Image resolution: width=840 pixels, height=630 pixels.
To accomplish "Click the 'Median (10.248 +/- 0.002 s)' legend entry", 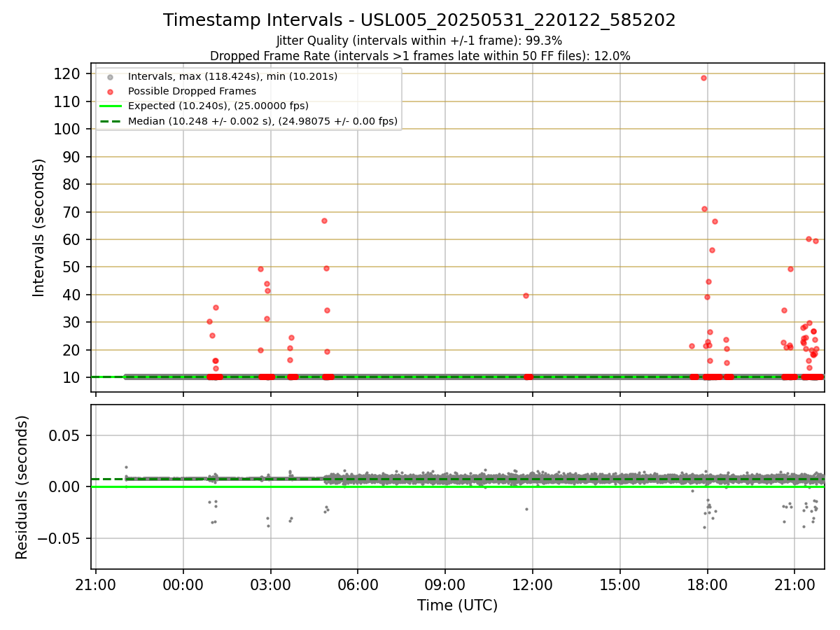I will pos(262,121).
